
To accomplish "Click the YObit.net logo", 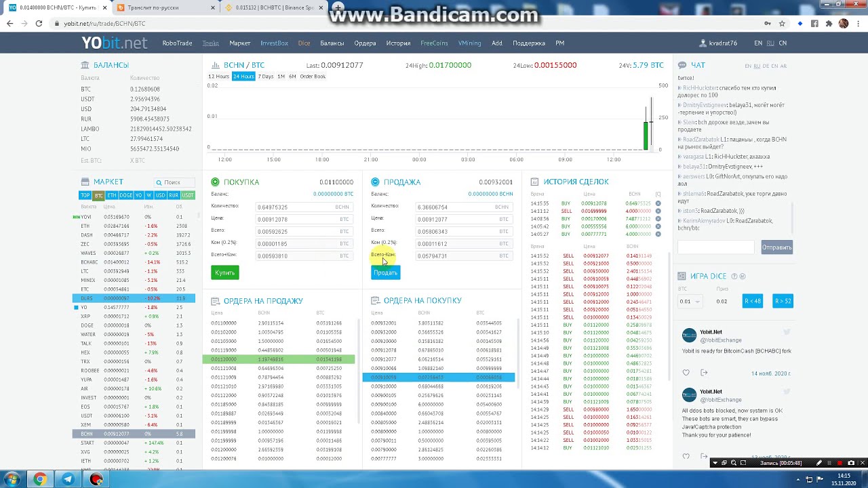I will point(114,43).
